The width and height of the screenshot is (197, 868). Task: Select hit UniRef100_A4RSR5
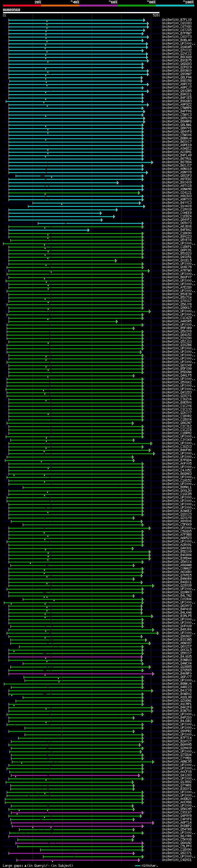coord(177,321)
